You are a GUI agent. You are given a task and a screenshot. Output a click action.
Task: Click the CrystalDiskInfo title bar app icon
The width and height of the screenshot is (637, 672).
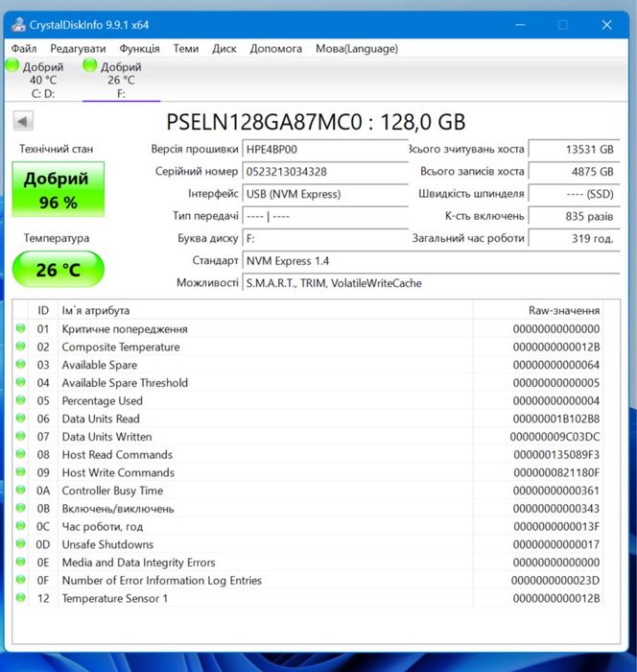coord(18,24)
